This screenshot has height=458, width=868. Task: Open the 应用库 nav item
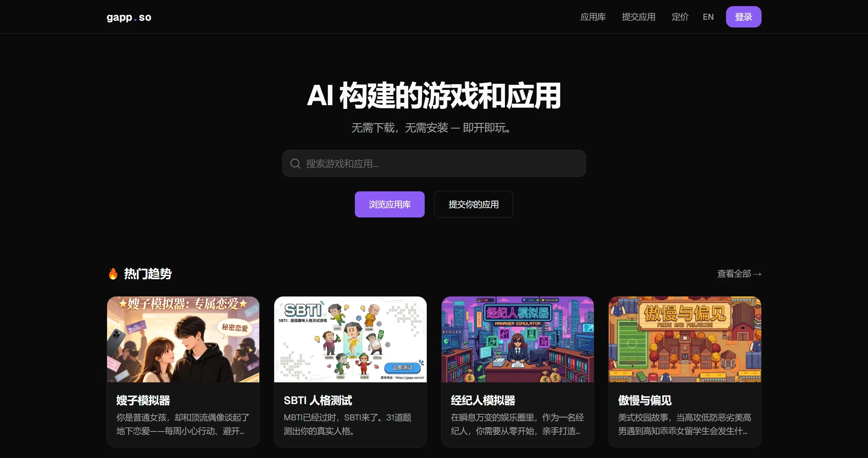[x=593, y=17]
